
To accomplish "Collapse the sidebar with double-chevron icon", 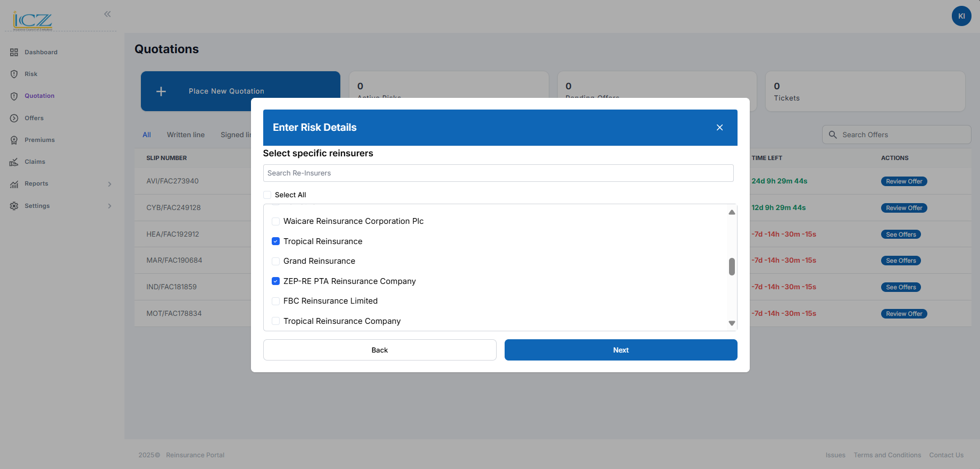I will click(x=107, y=14).
